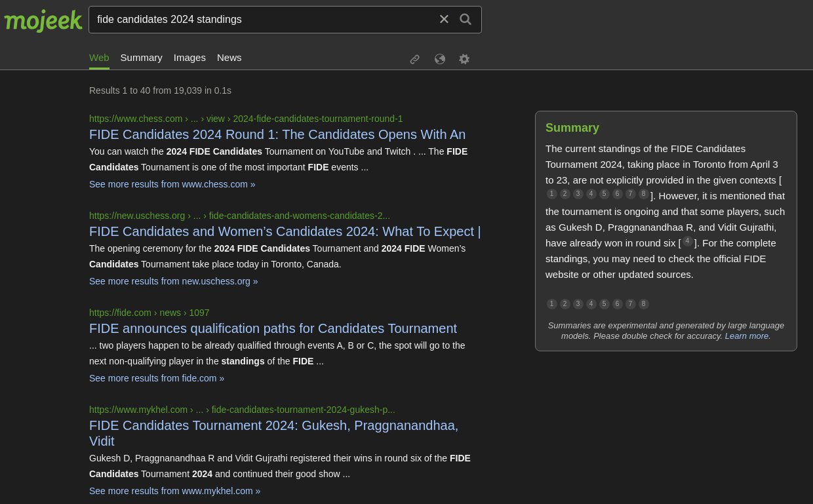Open "FIDE announces qualification paths" result

[x=273, y=328]
